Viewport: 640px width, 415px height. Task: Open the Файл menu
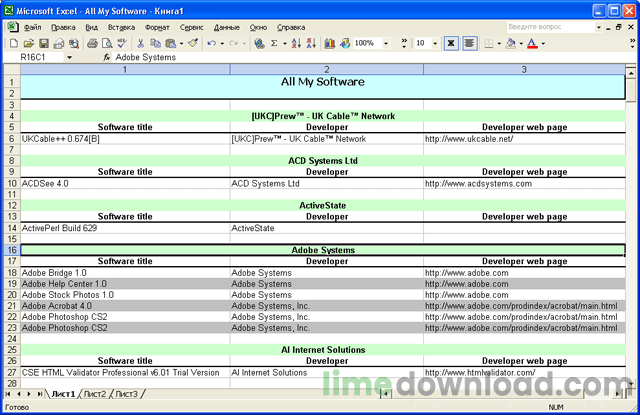pyautogui.click(x=32, y=27)
